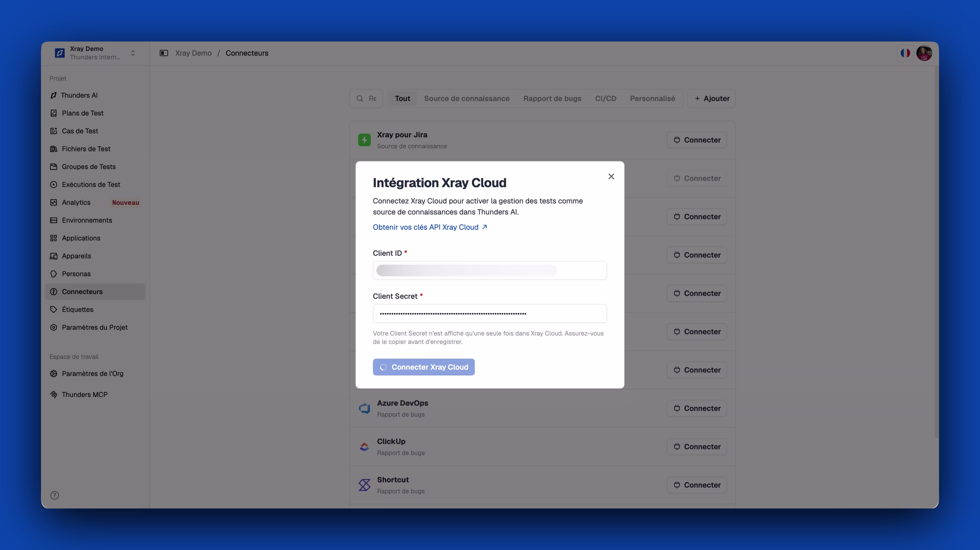Connect the ClickUp connector
Image resolution: width=980 pixels, height=550 pixels.
pos(697,447)
